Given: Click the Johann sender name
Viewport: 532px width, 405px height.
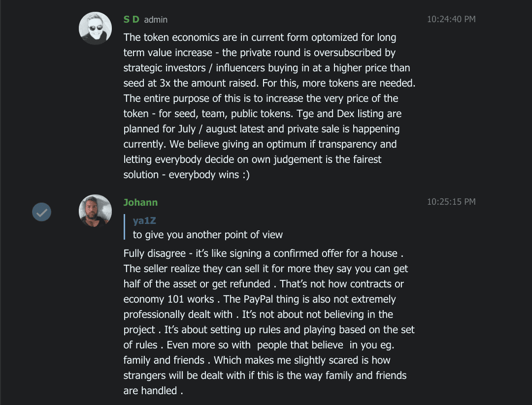Looking at the screenshot, I should click(140, 202).
